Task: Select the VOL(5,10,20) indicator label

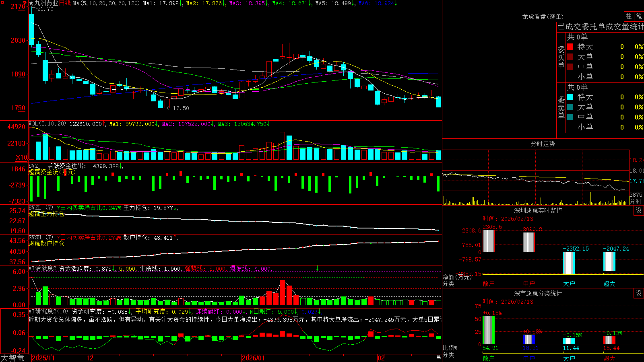Action: [x=47, y=124]
